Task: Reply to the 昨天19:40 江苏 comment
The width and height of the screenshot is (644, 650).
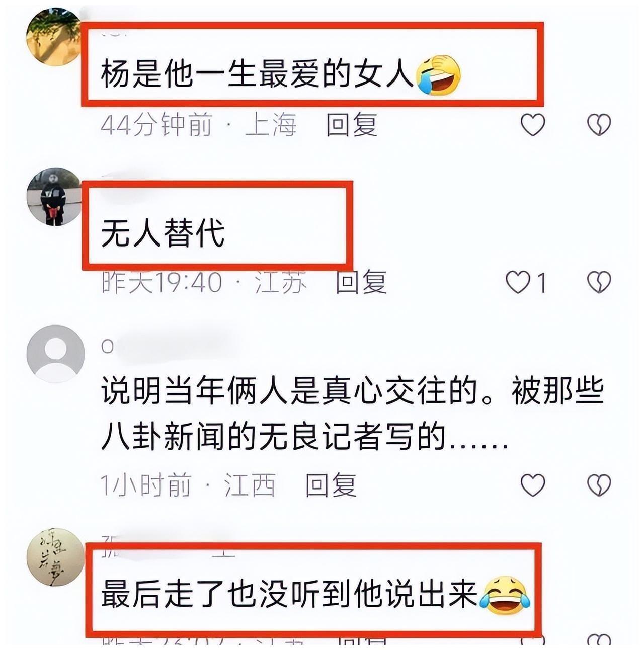Action: coord(361,282)
